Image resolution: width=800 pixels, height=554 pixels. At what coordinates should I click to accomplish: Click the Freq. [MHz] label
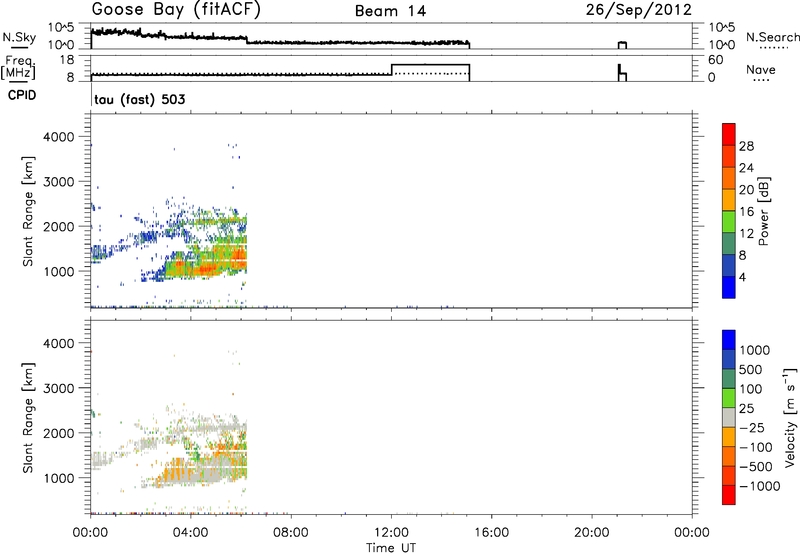coord(19,68)
